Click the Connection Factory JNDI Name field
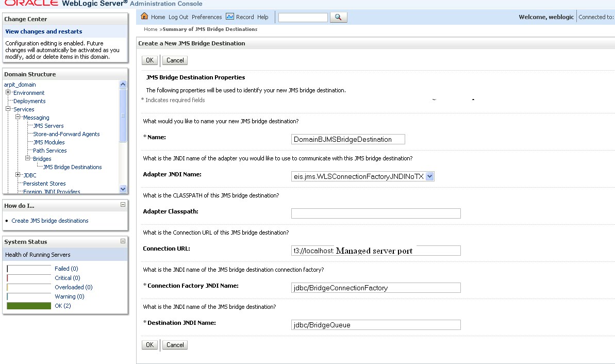The image size is (615, 364). click(x=376, y=288)
